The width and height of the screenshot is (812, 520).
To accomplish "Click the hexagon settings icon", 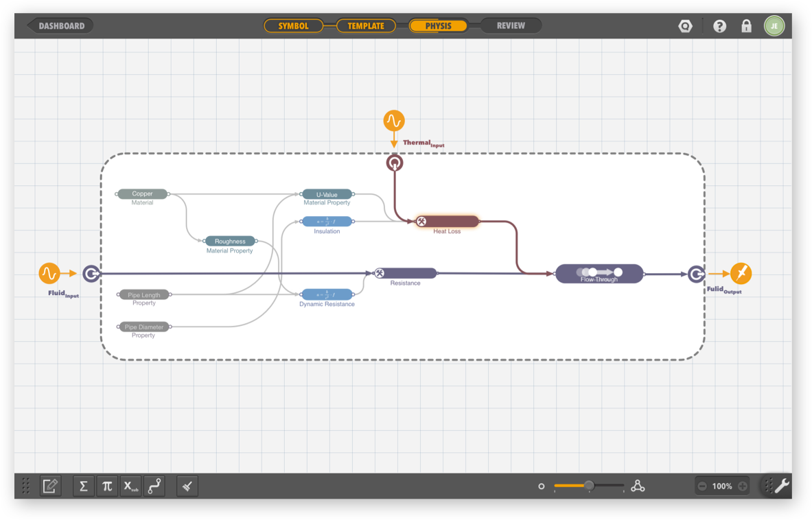I will [685, 26].
